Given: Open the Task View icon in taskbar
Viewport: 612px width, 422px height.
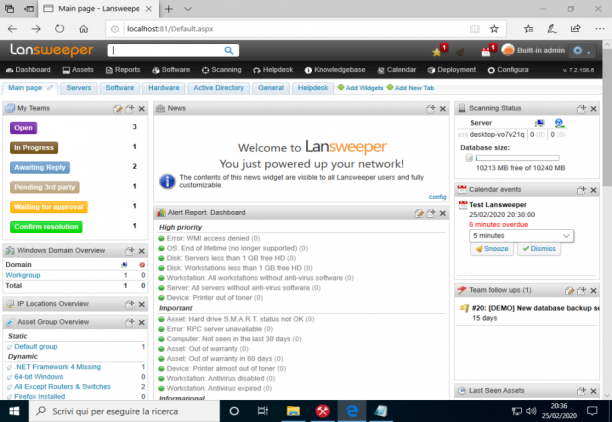Looking at the screenshot, I should coord(263,411).
